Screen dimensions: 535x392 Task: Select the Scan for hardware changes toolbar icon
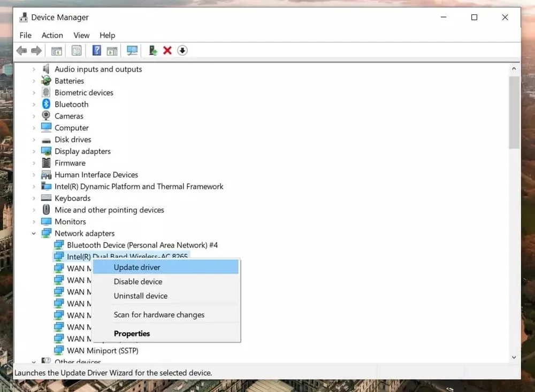(132, 50)
